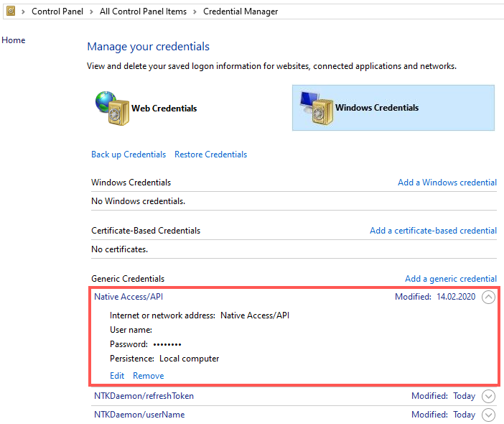Click Native Access/API entry title
Image resolution: width=504 pixels, height=424 pixels.
pyautogui.click(x=129, y=297)
